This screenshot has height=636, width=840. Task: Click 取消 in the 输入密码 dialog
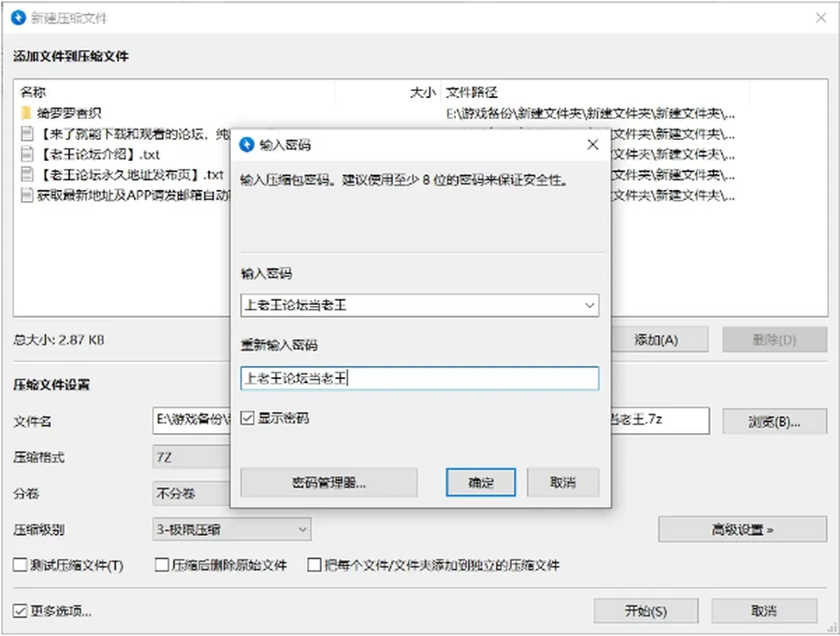tap(563, 482)
